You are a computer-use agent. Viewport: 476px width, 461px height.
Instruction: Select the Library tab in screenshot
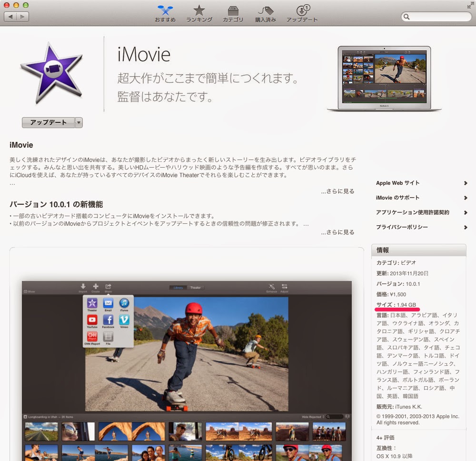pyautogui.click(x=178, y=288)
